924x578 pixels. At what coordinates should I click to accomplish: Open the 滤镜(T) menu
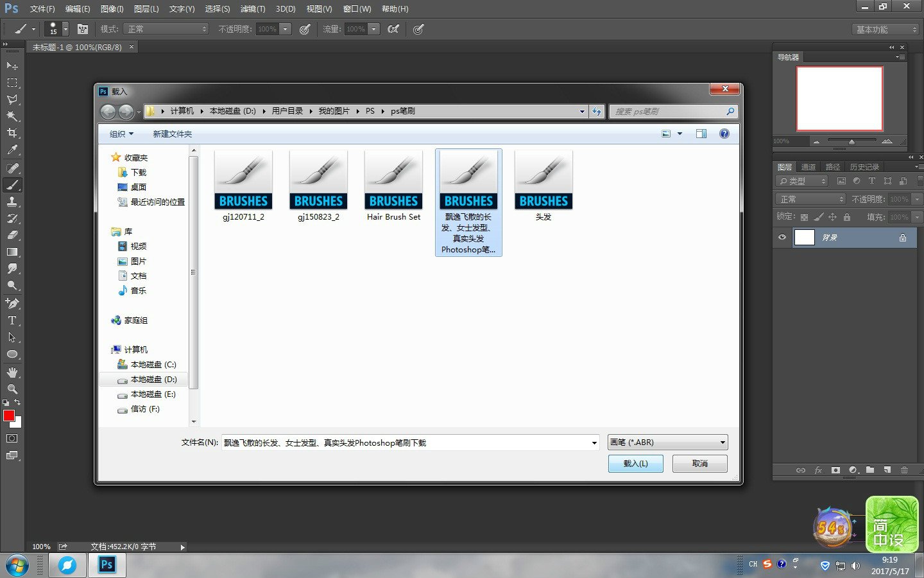(x=252, y=9)
